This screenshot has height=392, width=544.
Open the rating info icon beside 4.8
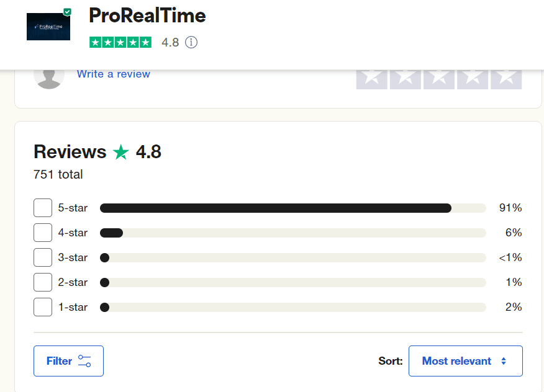(x=191, y=42)
